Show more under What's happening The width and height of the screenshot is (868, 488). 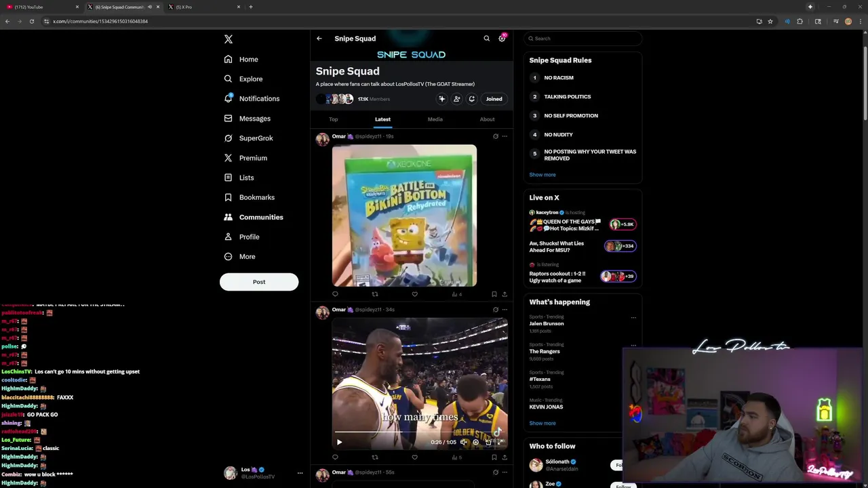pyautogui.click(x=542, y=424)
